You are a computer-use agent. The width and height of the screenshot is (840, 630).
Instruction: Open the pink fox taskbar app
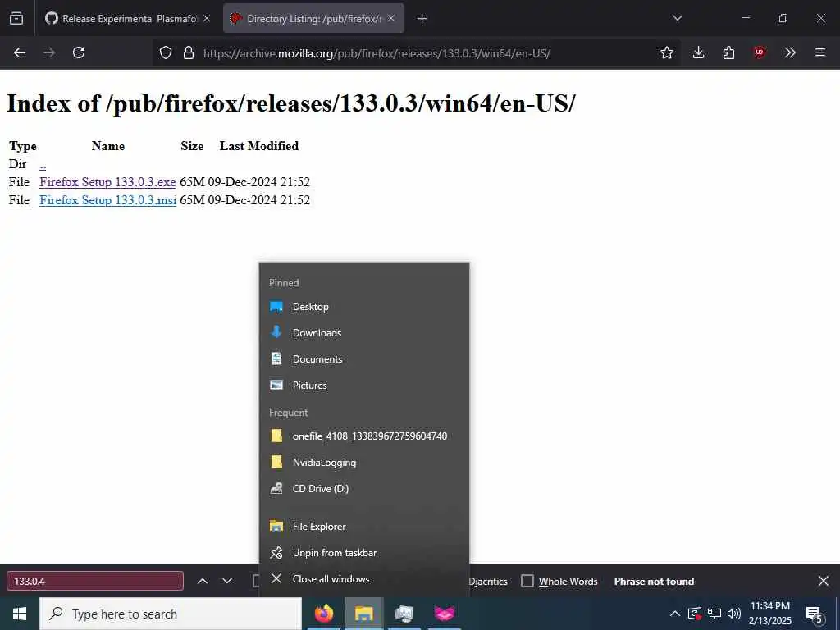pyautogui.click(x=444, y=614)
